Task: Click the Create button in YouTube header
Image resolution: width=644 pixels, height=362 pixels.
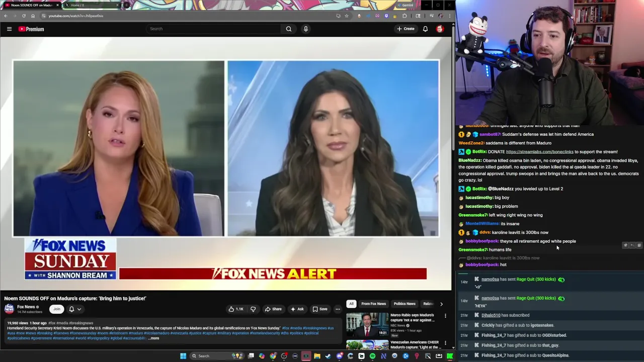Action: (406, 29)
